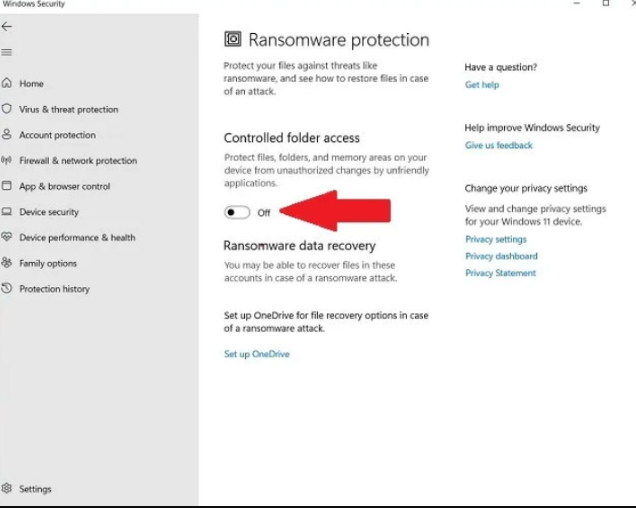The height and width of the screenshot is (508, 636).
Task: Maximize the Windows Security window
Action: 606,4
